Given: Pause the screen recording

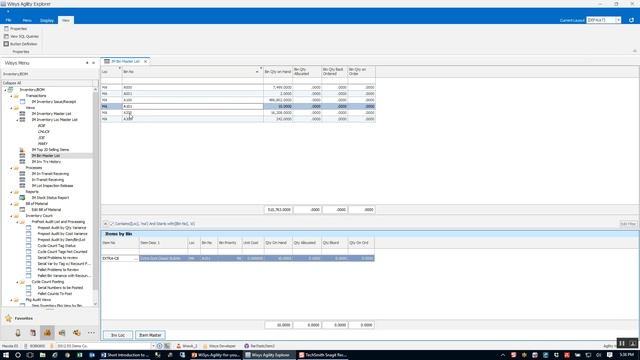Looking at the screenshot, I should (x=622, y=344).
